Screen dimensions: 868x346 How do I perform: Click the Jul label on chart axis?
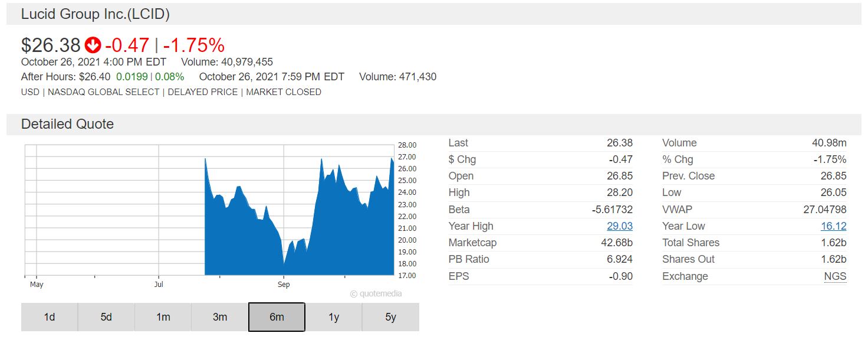click(x=159, y=285)
